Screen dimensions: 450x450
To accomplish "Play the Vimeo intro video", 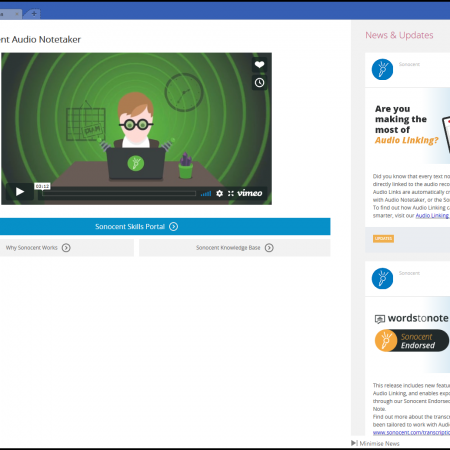I will coord(20,192).
